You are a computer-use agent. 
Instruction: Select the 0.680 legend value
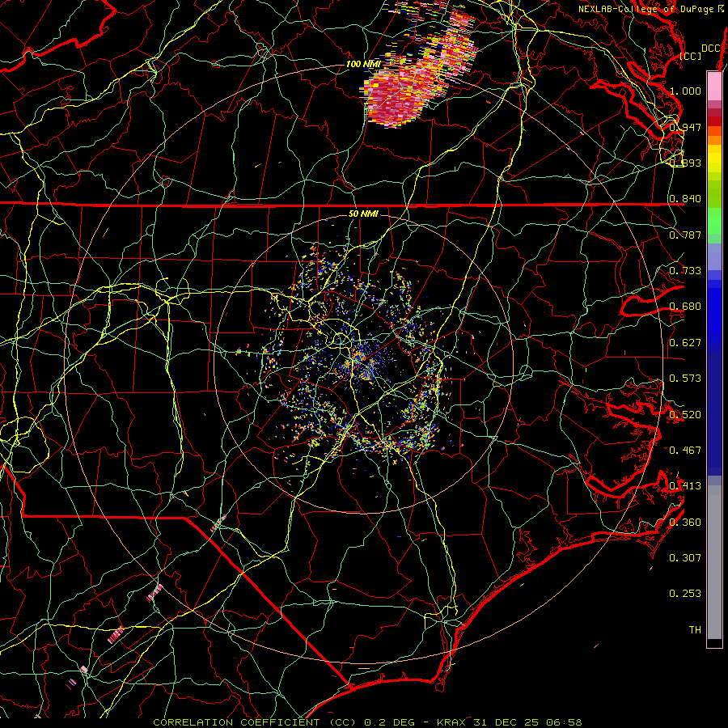tap(685, 307)
